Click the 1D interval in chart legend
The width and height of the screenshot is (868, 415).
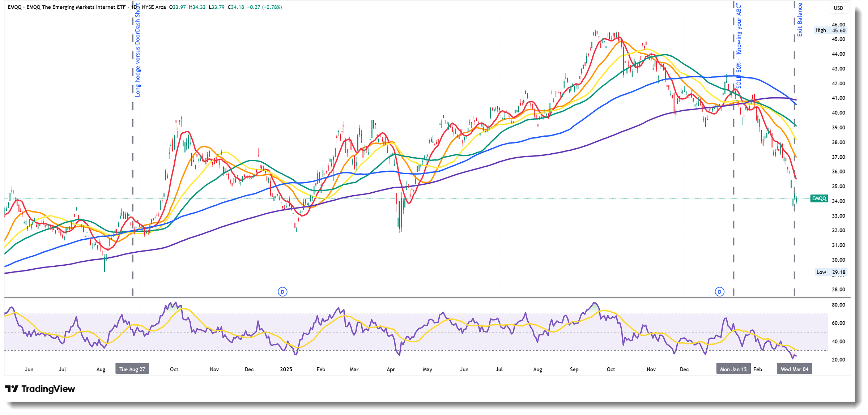point(134,7)
